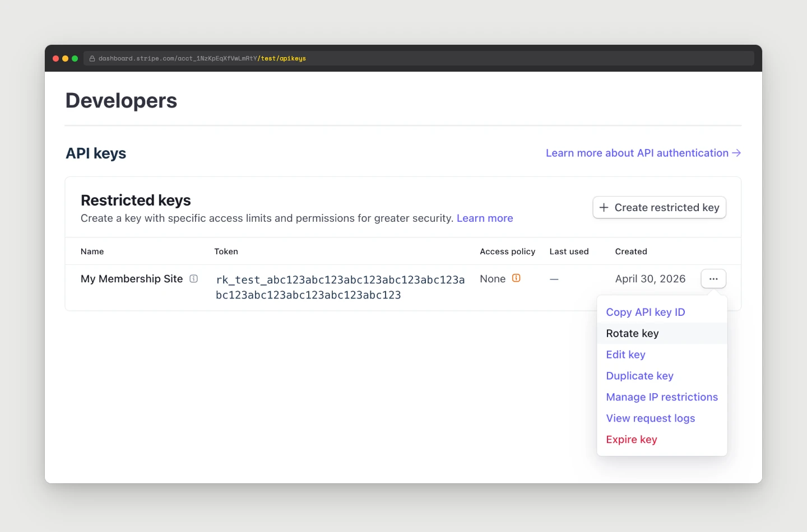
Task: Select Expire key in red
Action: [632, 440]
